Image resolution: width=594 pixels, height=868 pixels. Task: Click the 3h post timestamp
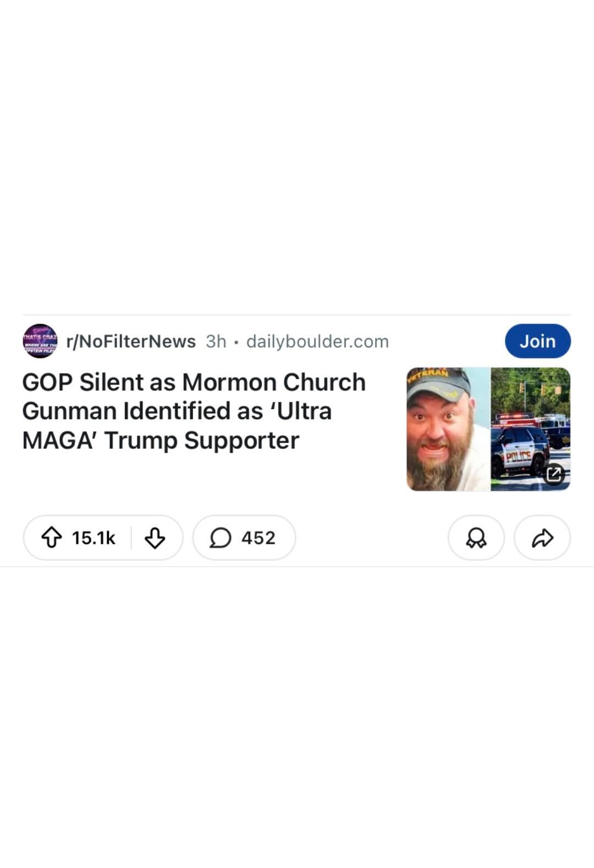[216, 341]
